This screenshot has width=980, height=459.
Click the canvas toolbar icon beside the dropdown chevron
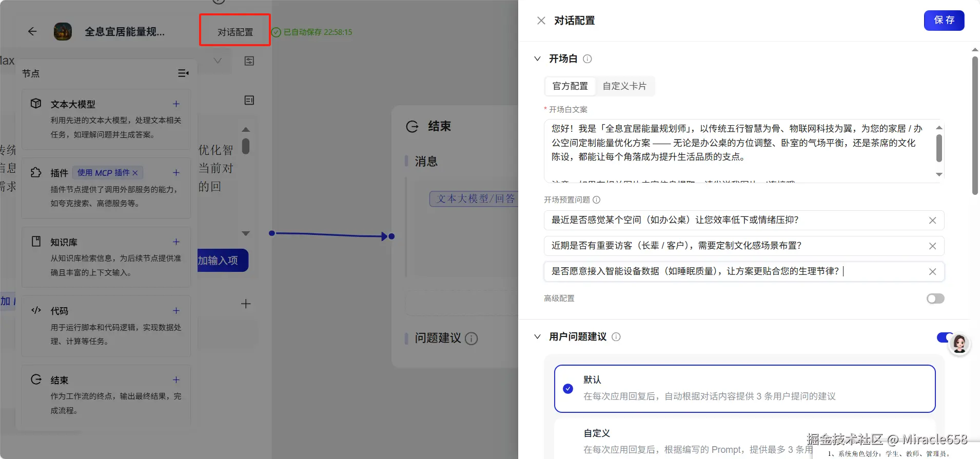click(249, 61)
